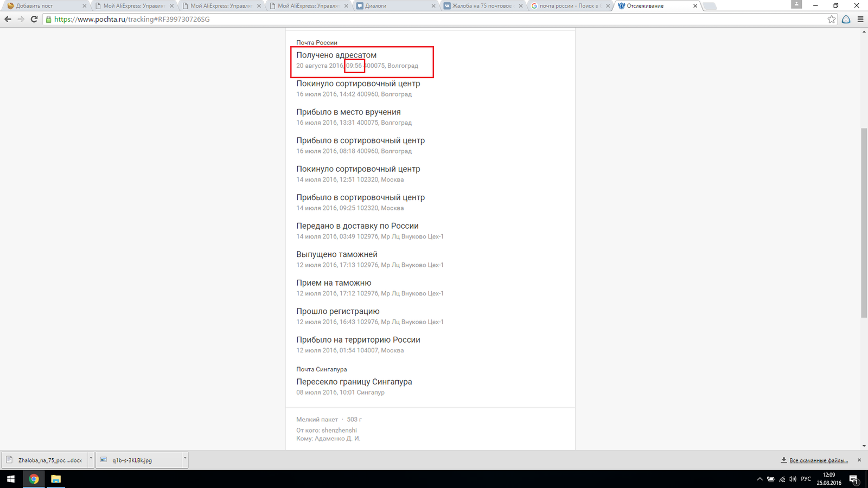This screenshot has width=868, height=488.
Task: Click the Почта России section heading
Action: (317, 42)
